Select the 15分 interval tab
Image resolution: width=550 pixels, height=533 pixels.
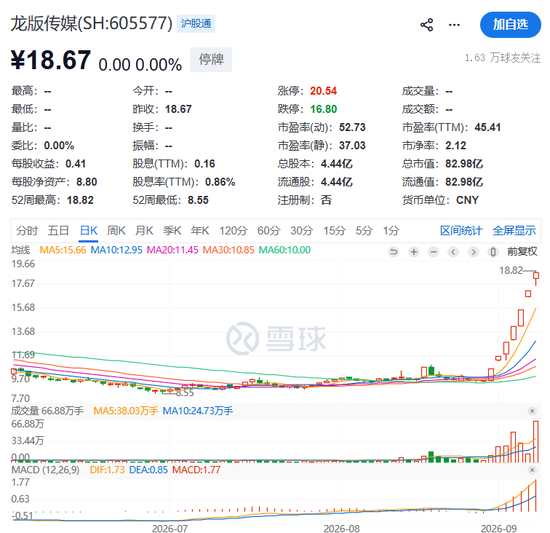[x=334, y=231]
